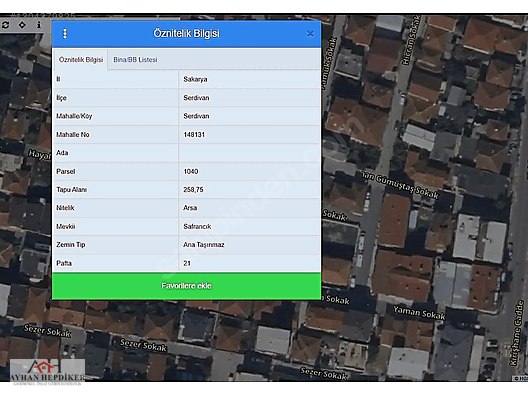Image resolution: width=528 pixels, height=396 pixels.
Task: Click the Hicran Sokak label on map
Action: click(x=411, y=40)
